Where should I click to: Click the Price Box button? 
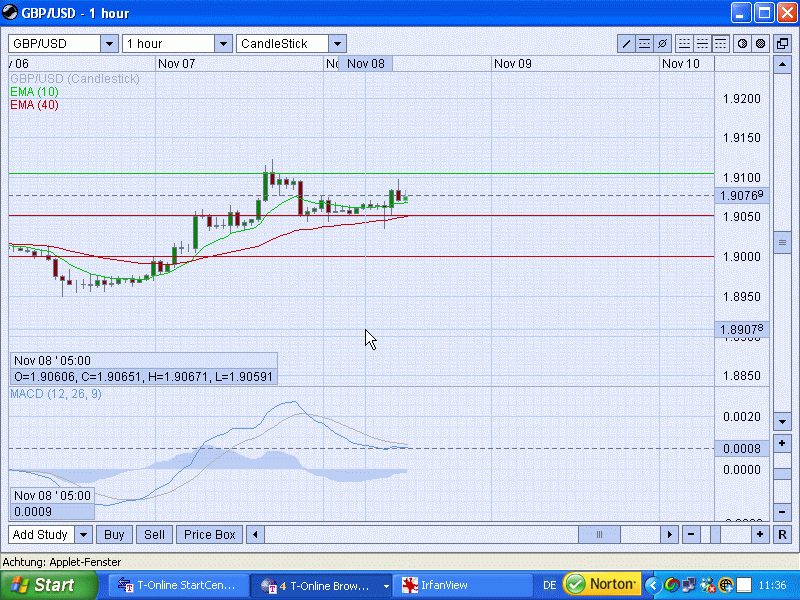tap(210, 535)
